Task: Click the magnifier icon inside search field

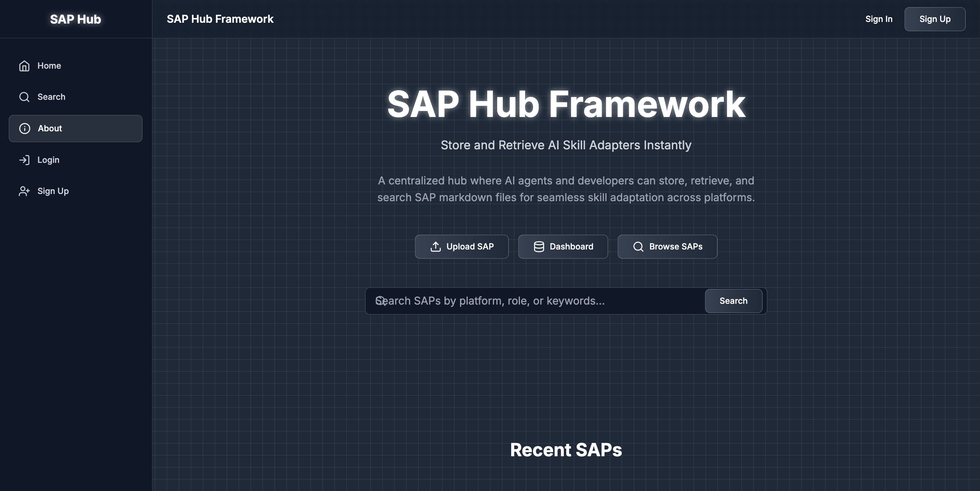Action: tap(380, 301)
